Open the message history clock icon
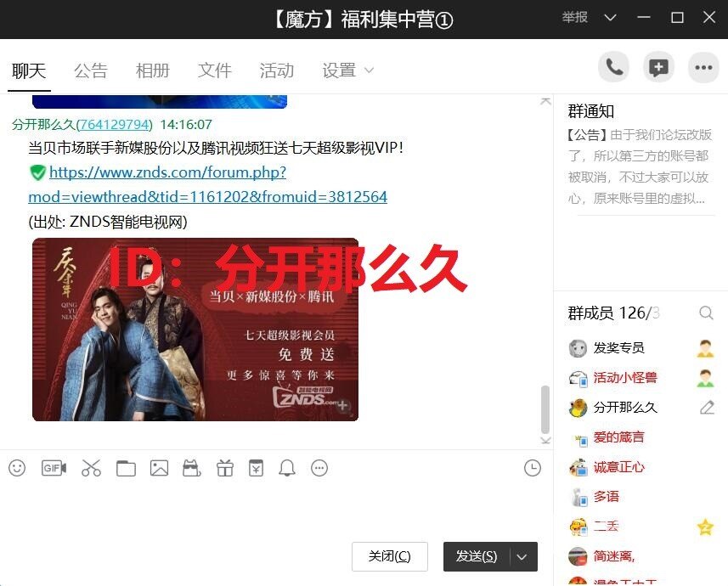This screenshot has height=586, width=728. coord(532,468)
